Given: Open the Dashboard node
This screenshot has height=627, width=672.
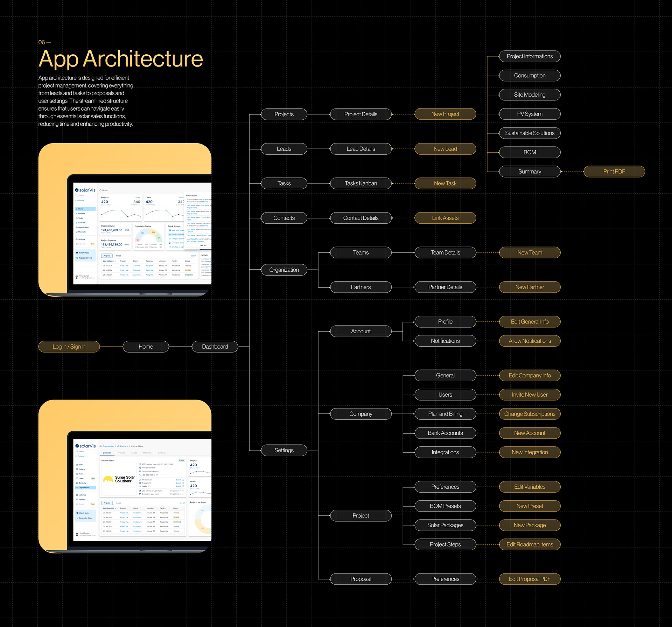Looking at the screenshot, I should pos(215,347).
